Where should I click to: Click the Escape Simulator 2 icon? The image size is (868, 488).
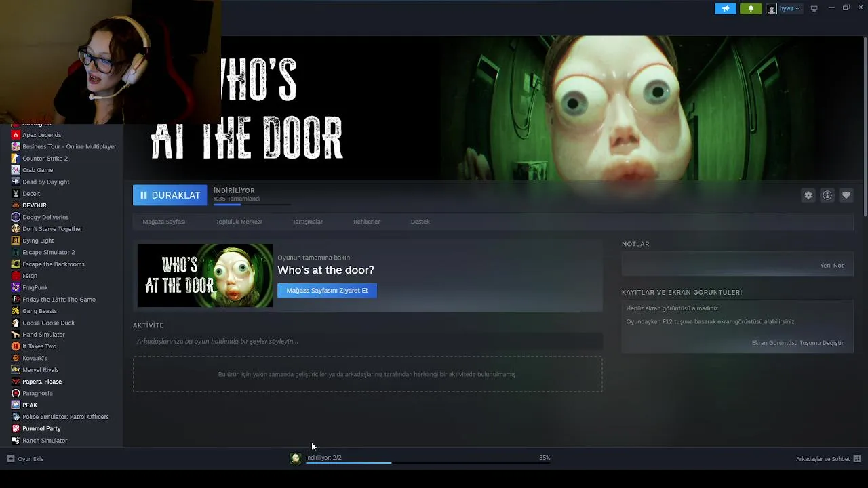16,252
